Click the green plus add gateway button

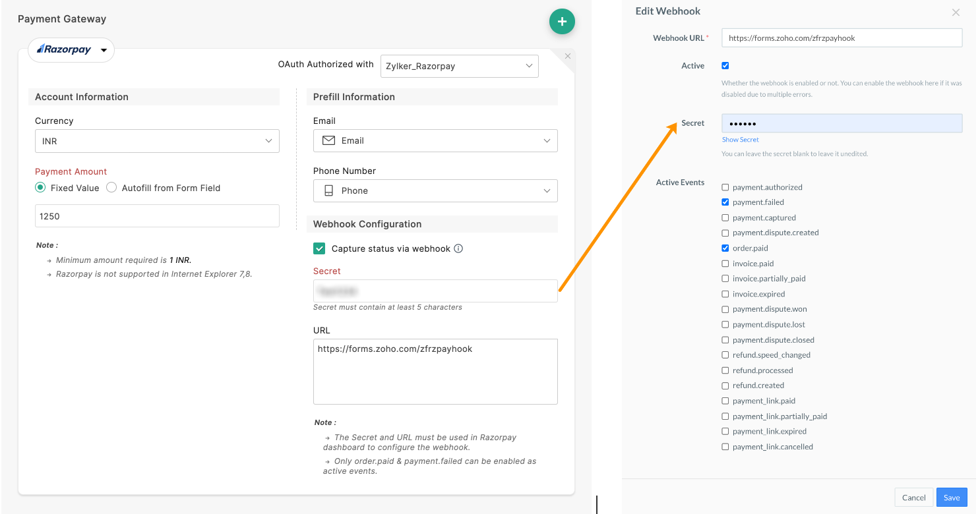(x=562, y=22)
